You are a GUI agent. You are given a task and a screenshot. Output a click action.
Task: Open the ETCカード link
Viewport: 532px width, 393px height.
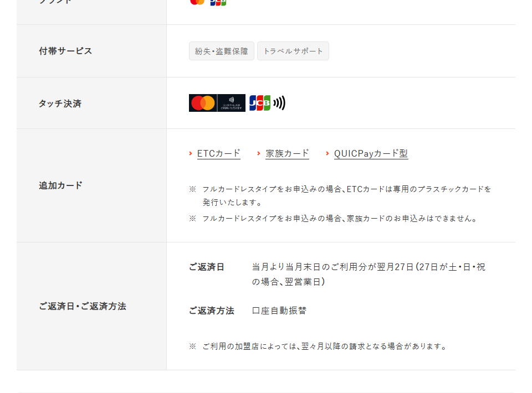pyautogui.click(x=218, y=153)
